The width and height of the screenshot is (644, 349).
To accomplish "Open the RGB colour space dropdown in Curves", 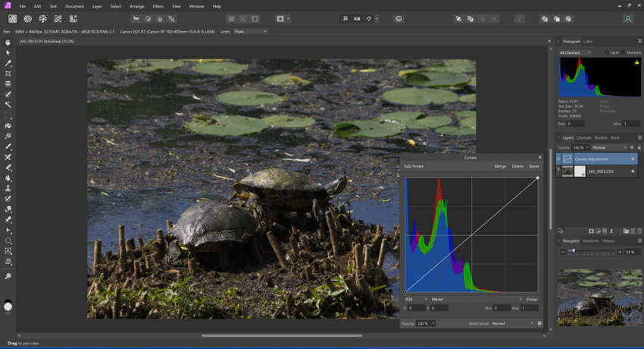I will coord(417,299).
